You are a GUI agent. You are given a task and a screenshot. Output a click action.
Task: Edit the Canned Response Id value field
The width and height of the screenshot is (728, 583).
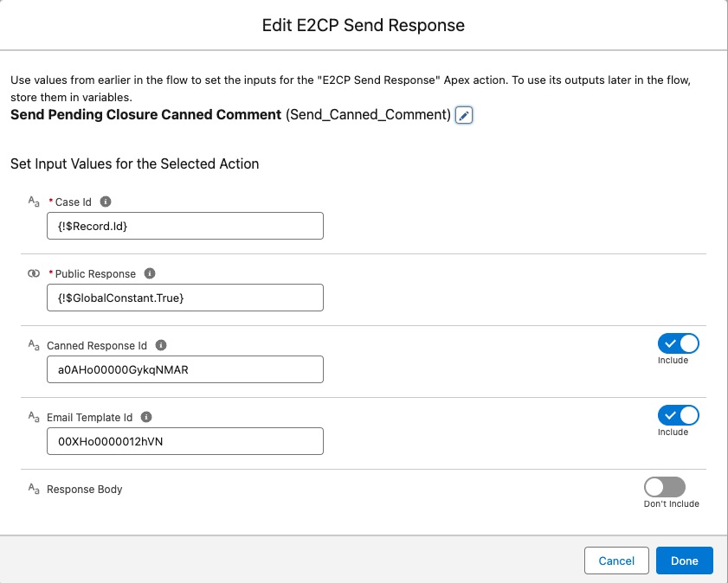pyautogui.click(x=185, y=369)
